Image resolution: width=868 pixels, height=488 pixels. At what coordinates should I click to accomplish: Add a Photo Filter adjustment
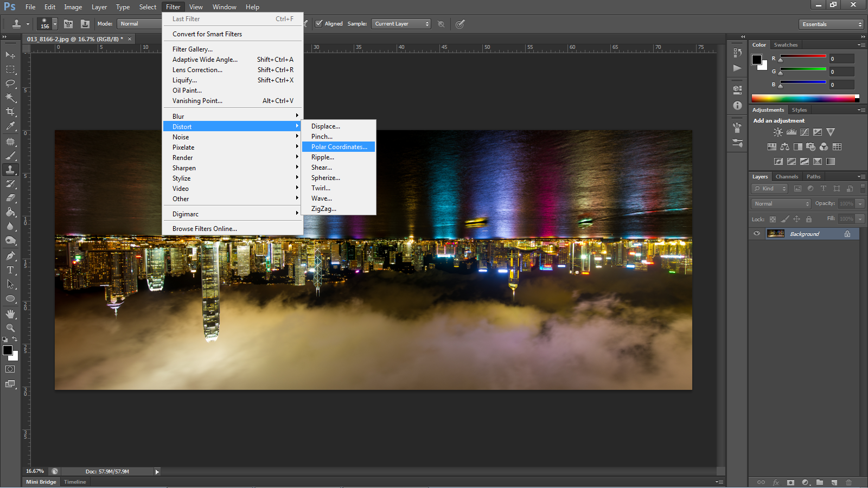811,146
